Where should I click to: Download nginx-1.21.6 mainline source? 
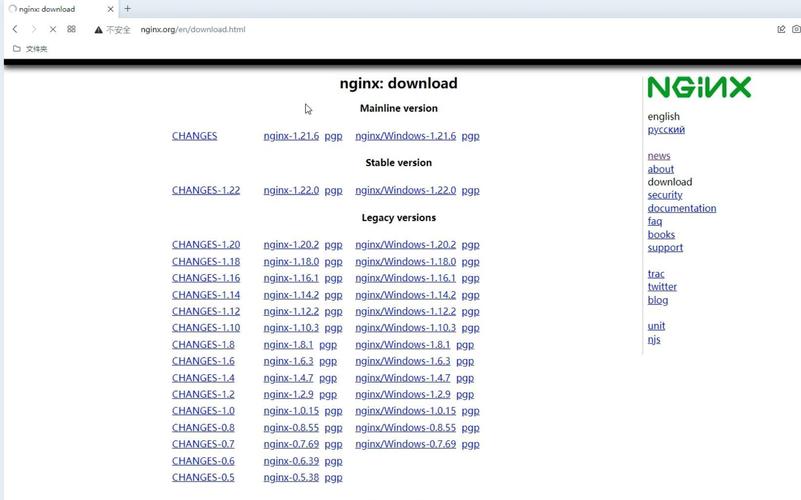[x=291, y=136]
